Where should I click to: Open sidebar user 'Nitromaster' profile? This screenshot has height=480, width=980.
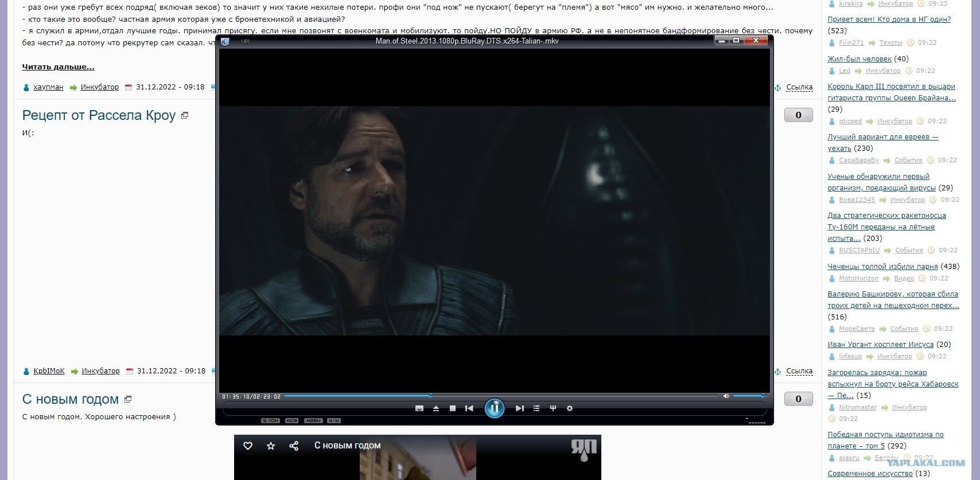[x=858, y=407]
